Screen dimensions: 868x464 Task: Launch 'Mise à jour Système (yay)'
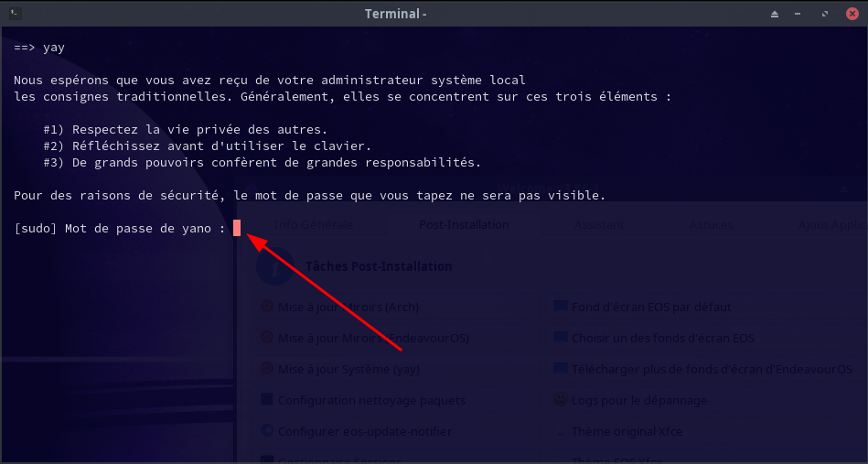coord(349,369)
